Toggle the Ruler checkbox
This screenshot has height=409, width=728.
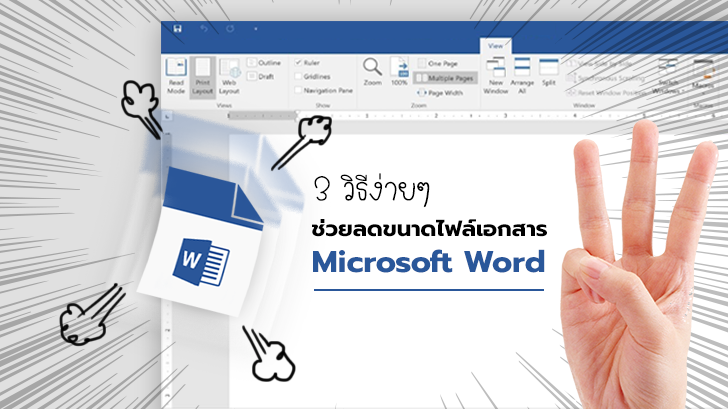(x=307, y=62)
